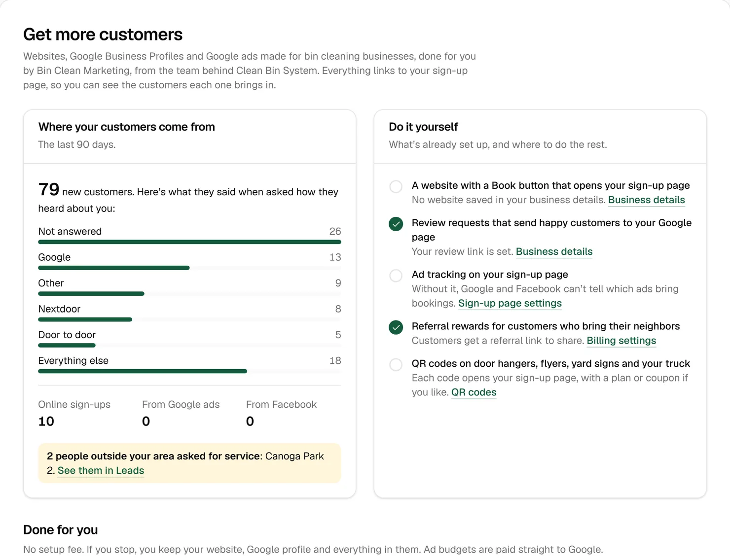Image resolution: width=730 pixels, height=560 pixels.
Task: Click the Everything else count 18
Action: [x=335, y=360]
